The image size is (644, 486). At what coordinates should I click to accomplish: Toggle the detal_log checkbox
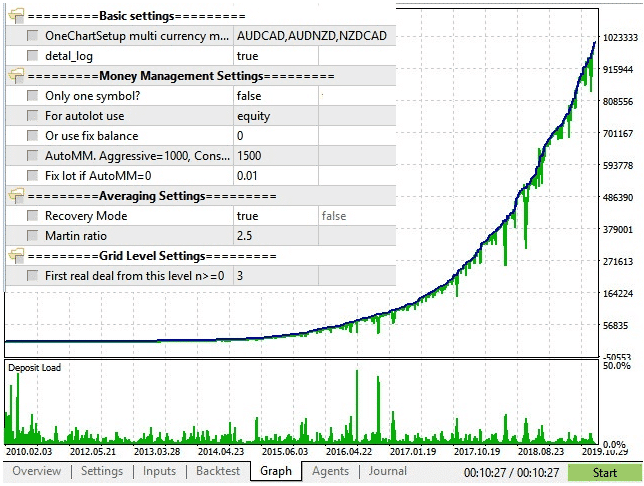[32, 55]
